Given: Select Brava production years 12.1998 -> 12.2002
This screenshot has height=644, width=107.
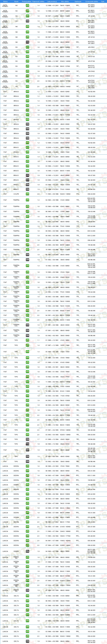Looking at the screenshot, I should pyautogui.click(x=52, y=92).
